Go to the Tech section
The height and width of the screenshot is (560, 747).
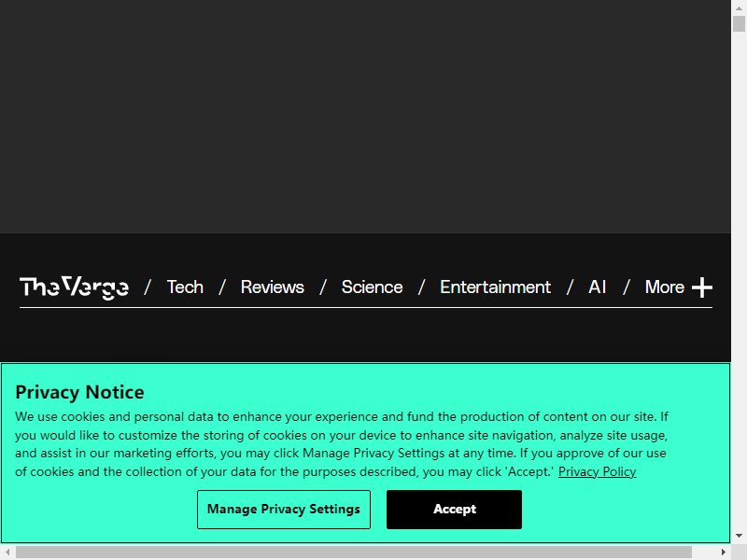(x=185, y=287)
